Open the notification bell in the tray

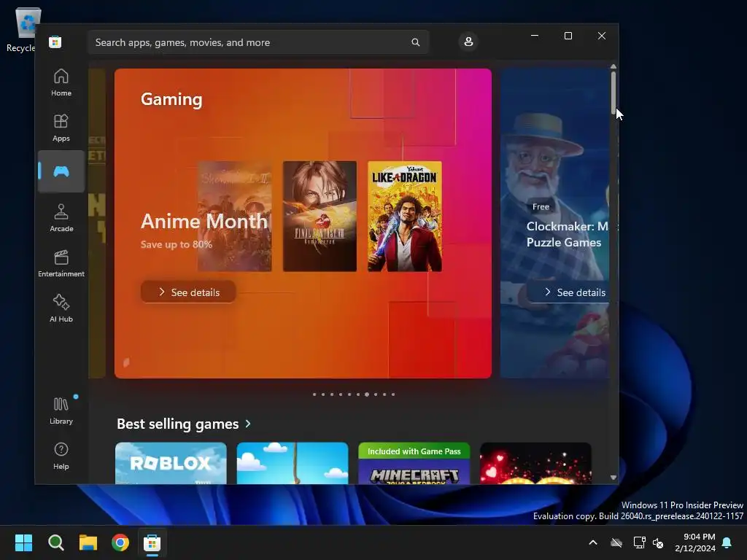click(x=727, y=542)
